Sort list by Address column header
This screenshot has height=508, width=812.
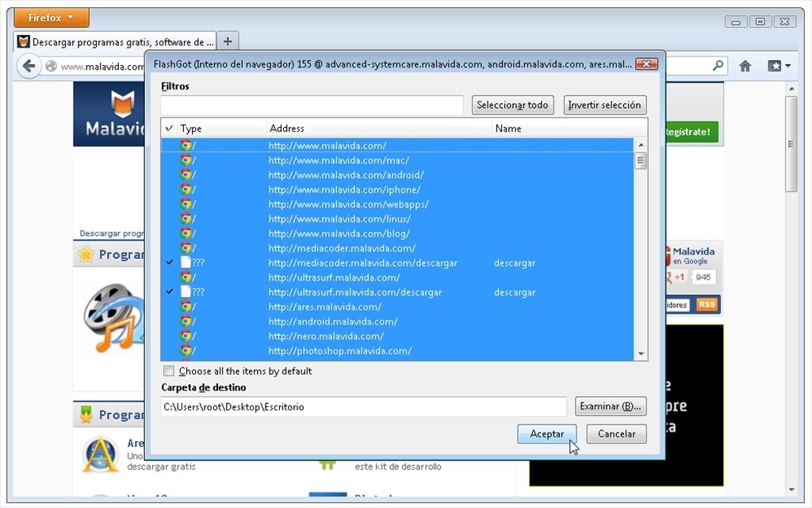378,128
